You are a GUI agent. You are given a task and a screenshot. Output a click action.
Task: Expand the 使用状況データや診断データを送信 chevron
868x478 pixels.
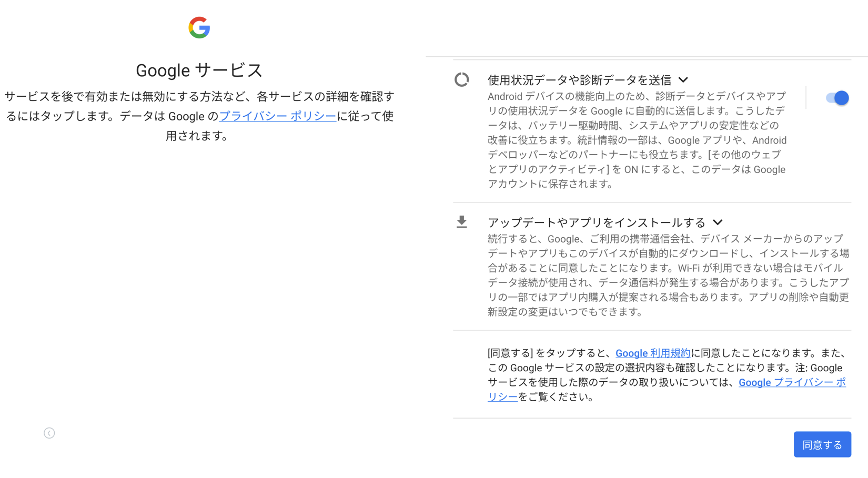point(683,80)
